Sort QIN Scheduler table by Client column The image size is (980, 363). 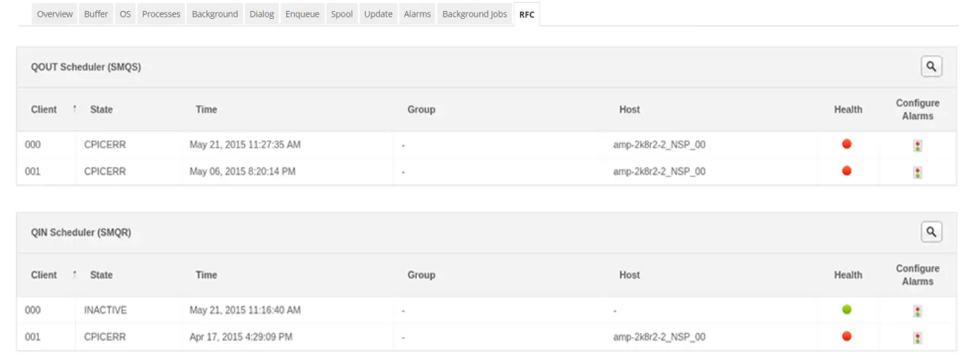[x=44, y=275]
